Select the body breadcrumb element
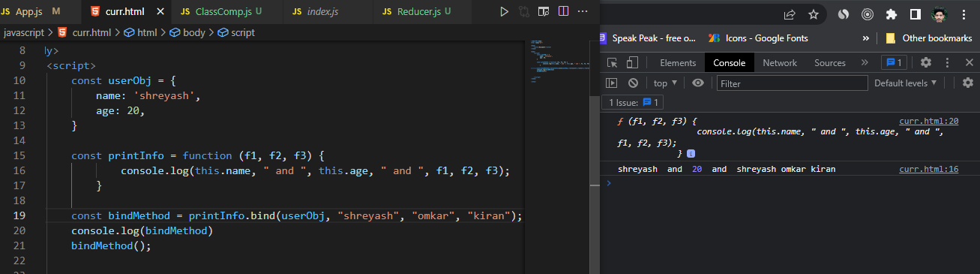 coord(187,32)
